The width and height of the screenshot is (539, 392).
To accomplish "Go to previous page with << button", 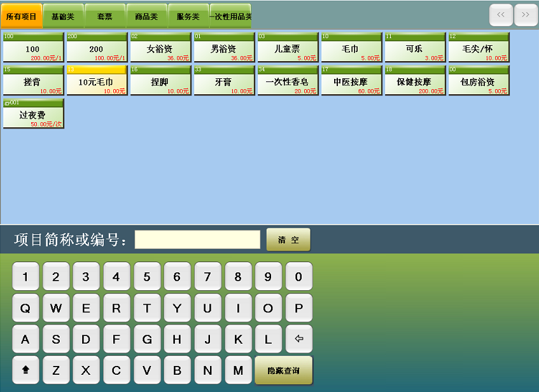I will 500,15.
